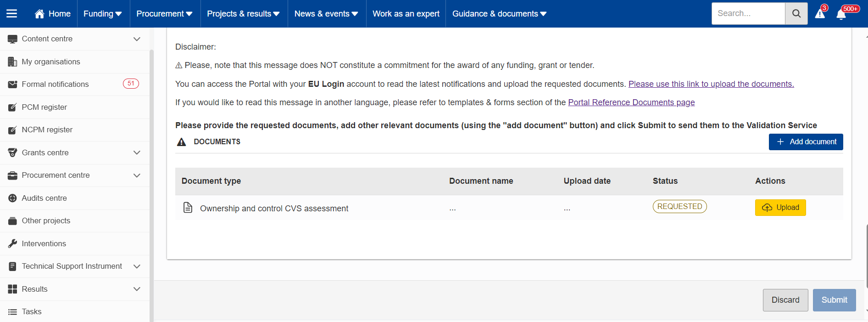Click the Other projects icon

coord(12,221)
